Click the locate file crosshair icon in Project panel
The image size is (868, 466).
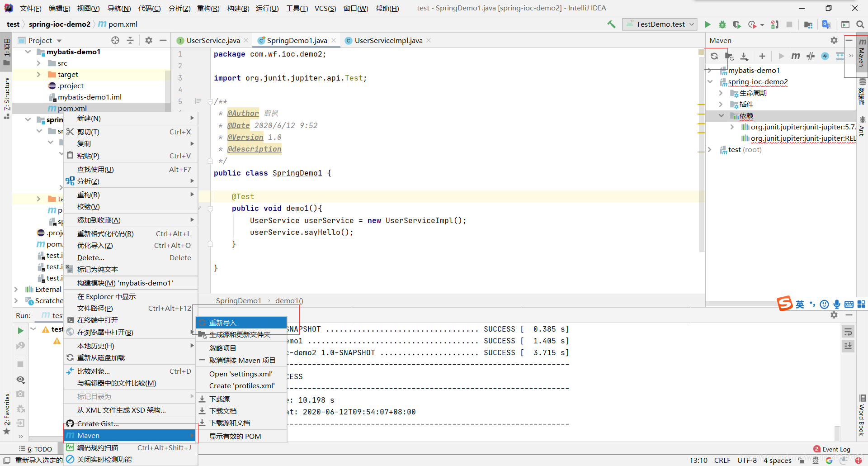pyautogui.click(x=115, y=40)
